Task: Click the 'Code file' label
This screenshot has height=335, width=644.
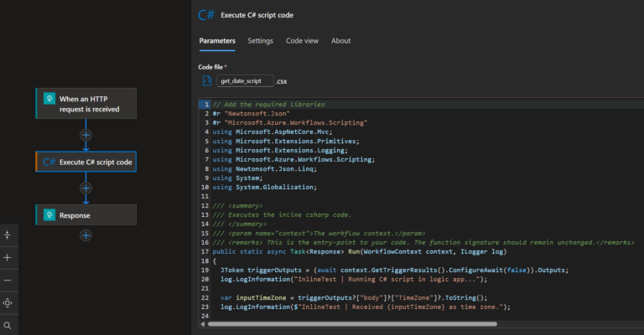Action: [x=210, y=67]
